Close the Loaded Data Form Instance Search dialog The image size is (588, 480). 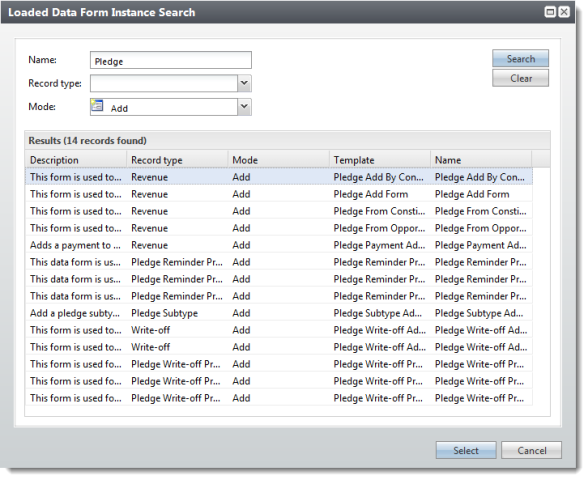(564, 12)
